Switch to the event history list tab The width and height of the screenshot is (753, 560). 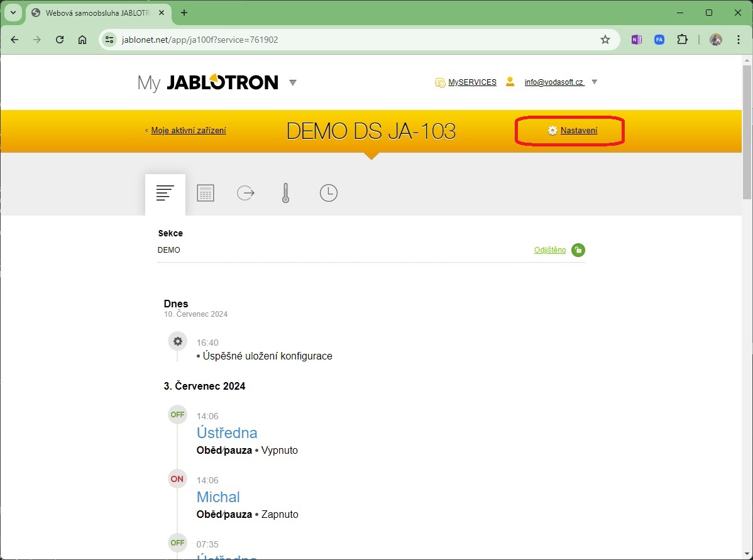[x=165, y=194]
